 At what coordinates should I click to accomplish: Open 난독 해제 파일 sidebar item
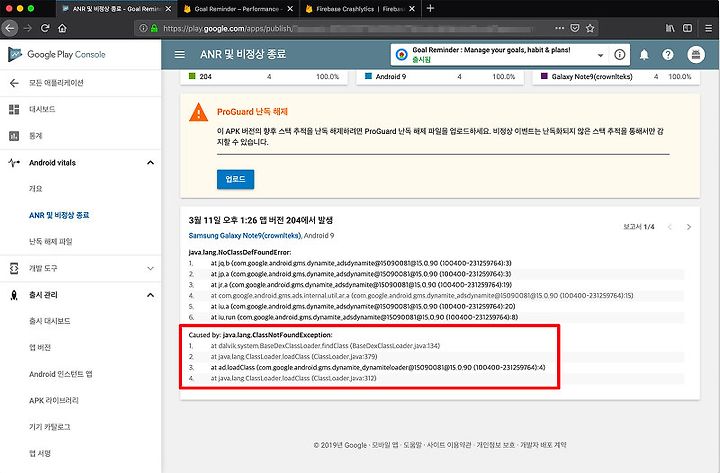tap(51, 242)
